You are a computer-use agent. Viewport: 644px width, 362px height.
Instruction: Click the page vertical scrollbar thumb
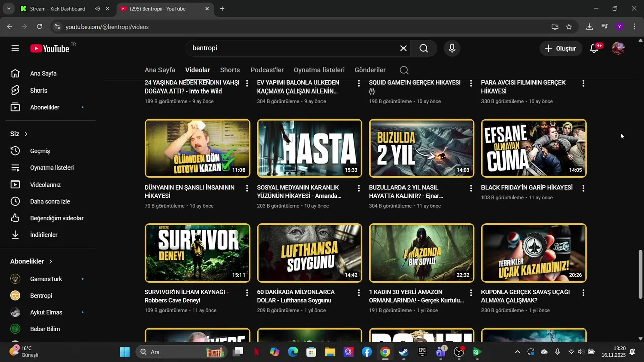pyautogui.click(x=640, y=274)
